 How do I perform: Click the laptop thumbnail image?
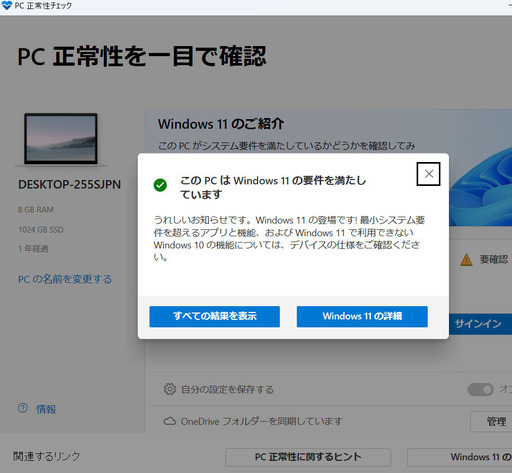[61, 139]
